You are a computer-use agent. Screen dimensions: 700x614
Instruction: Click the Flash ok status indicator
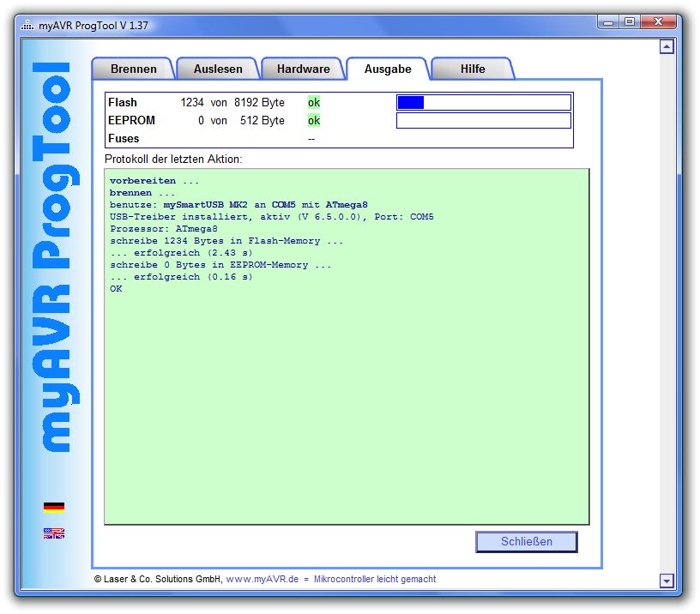tap(314, 103)
